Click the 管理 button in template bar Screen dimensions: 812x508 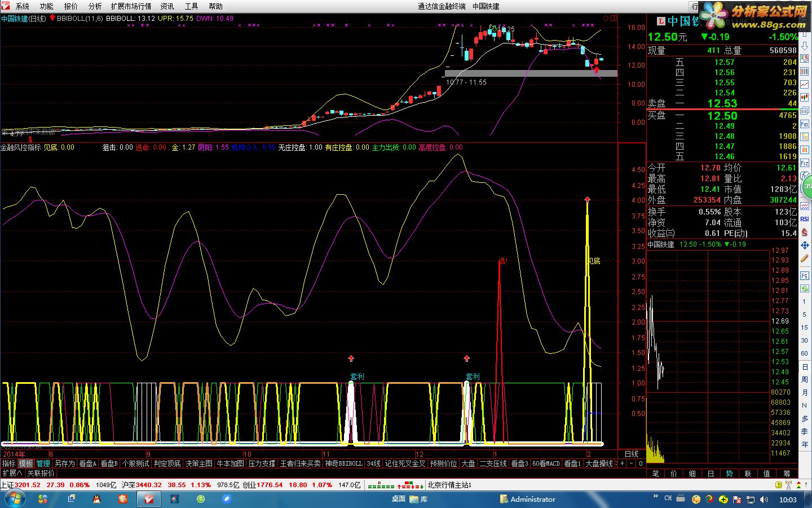(43, 463)
